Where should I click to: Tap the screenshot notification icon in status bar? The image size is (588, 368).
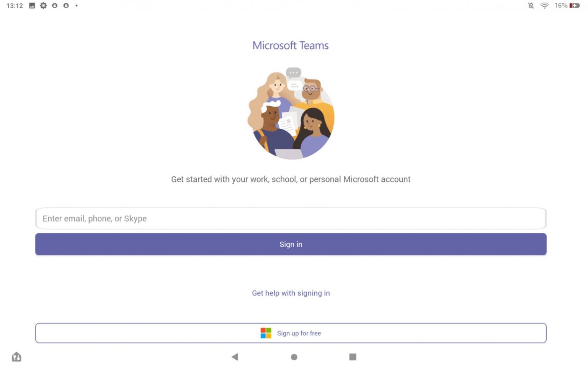31,5
